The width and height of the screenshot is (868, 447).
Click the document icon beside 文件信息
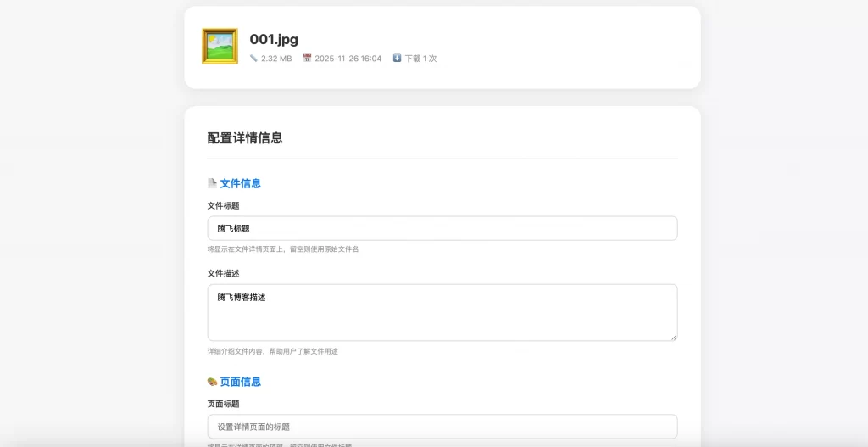[x=212, y=183]
